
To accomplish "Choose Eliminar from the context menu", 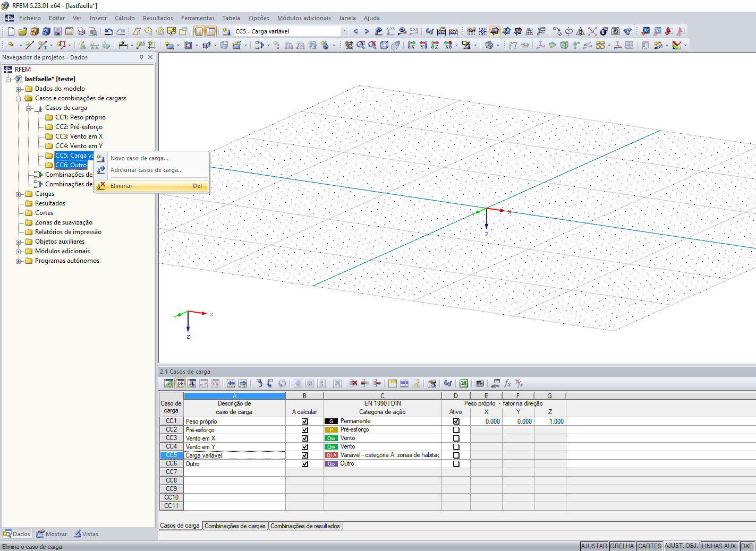I will [x=122, y=186].
